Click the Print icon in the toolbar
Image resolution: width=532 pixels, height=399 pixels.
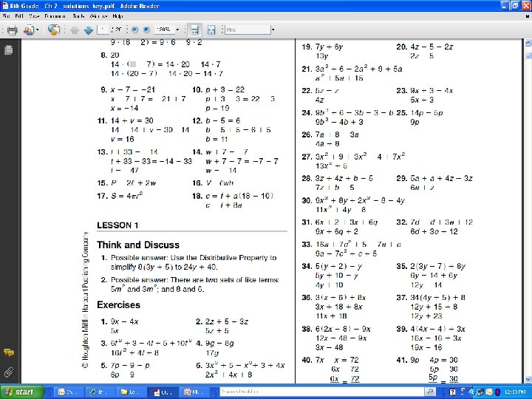(x=12, y=30)
